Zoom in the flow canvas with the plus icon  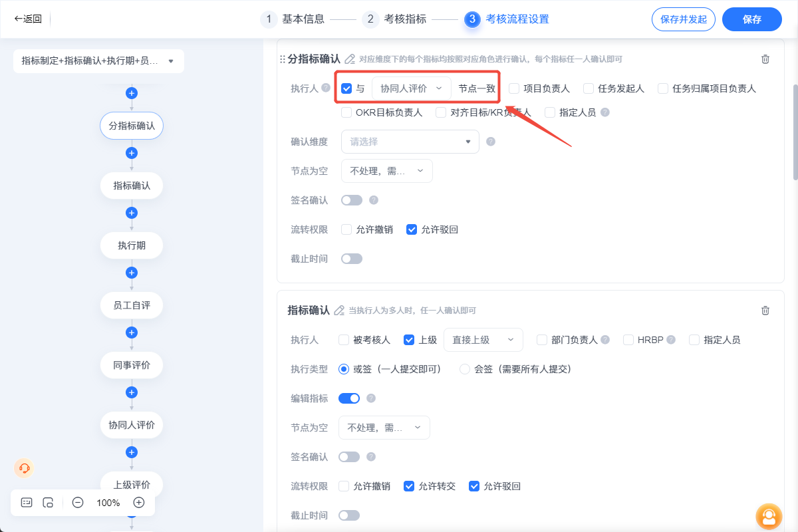pyautogui.click(x=139, y=503)
